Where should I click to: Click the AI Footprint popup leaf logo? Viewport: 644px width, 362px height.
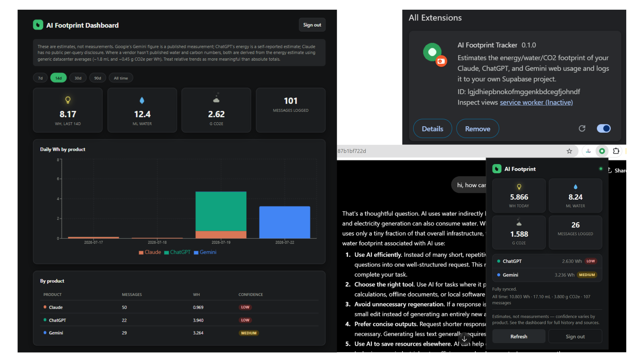coord(497,169)
